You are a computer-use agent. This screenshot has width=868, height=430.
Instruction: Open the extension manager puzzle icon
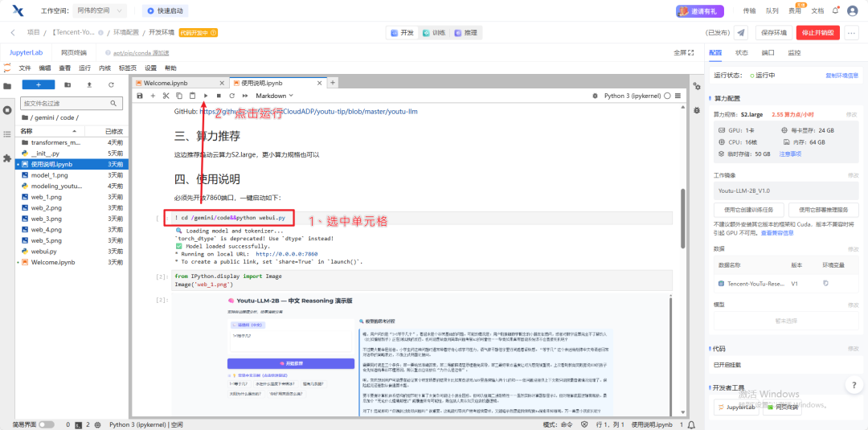coord(7,158)
